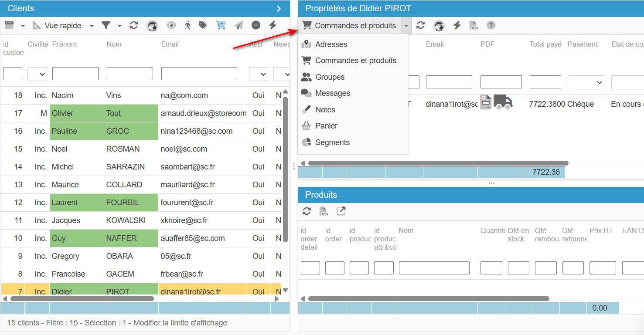Toggle the eye icon in Clients toolbar
Screen dimensions: 644x335
(x=171, y=25)
